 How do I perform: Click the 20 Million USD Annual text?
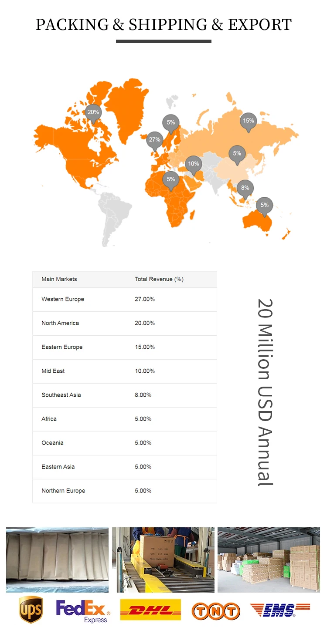(265, 392)
